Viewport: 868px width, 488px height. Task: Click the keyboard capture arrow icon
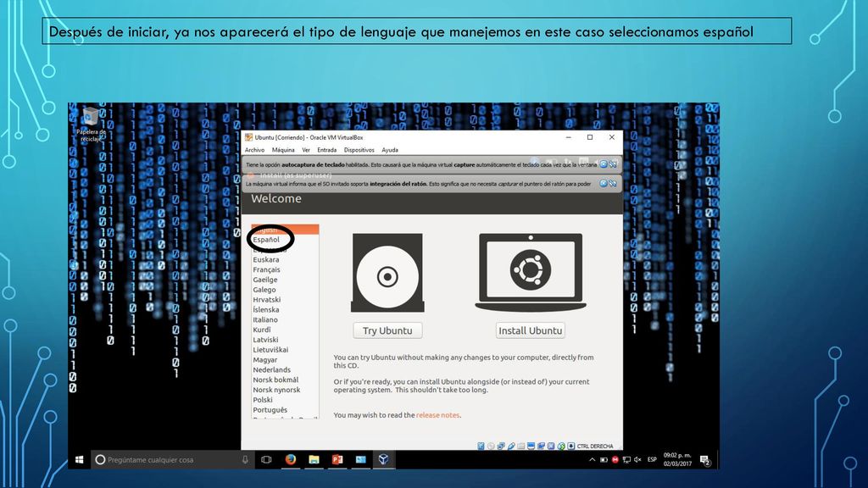click(x=570, y=446)
